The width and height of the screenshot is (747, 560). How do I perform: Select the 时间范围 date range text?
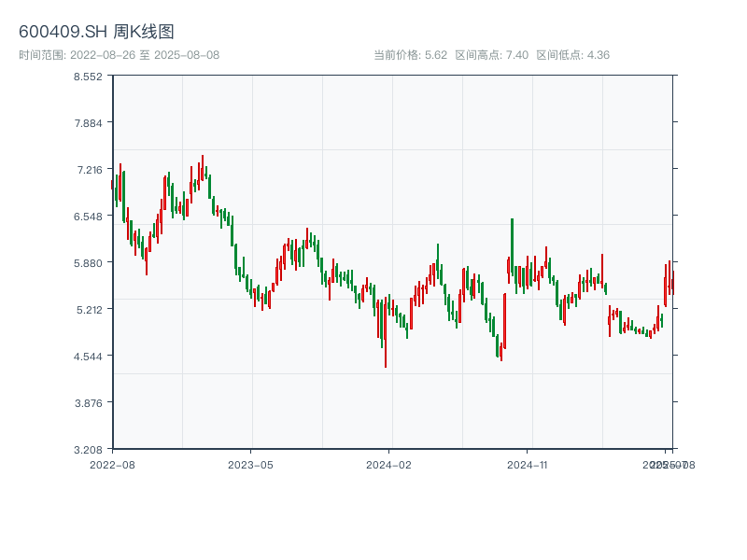(x=119, y=55)
